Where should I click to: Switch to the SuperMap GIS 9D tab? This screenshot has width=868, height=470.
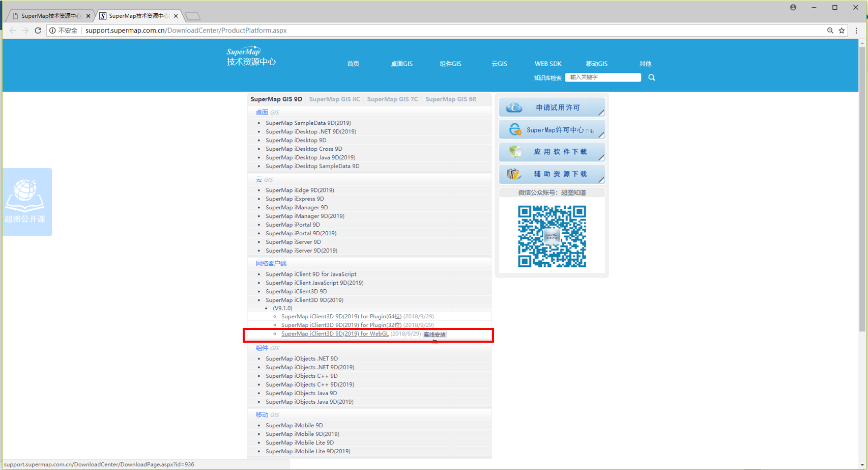tap(276, 99)
